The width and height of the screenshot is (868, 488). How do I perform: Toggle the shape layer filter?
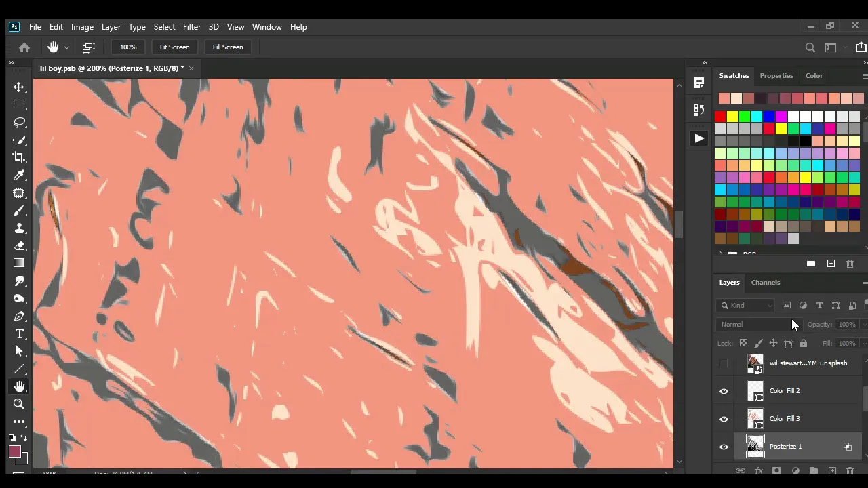(835, 306)
